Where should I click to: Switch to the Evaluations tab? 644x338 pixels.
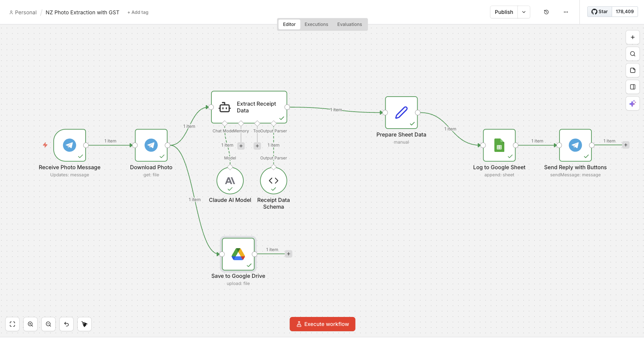[349, 24]
